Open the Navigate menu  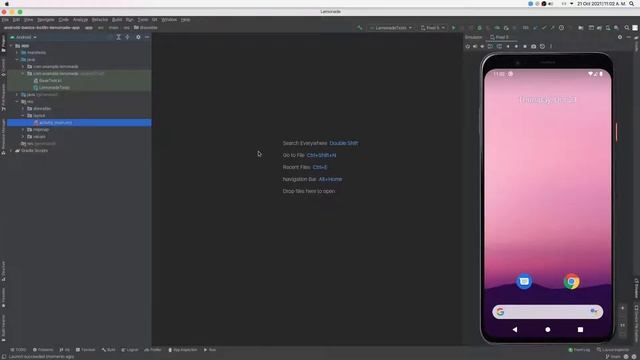[46, 20]
